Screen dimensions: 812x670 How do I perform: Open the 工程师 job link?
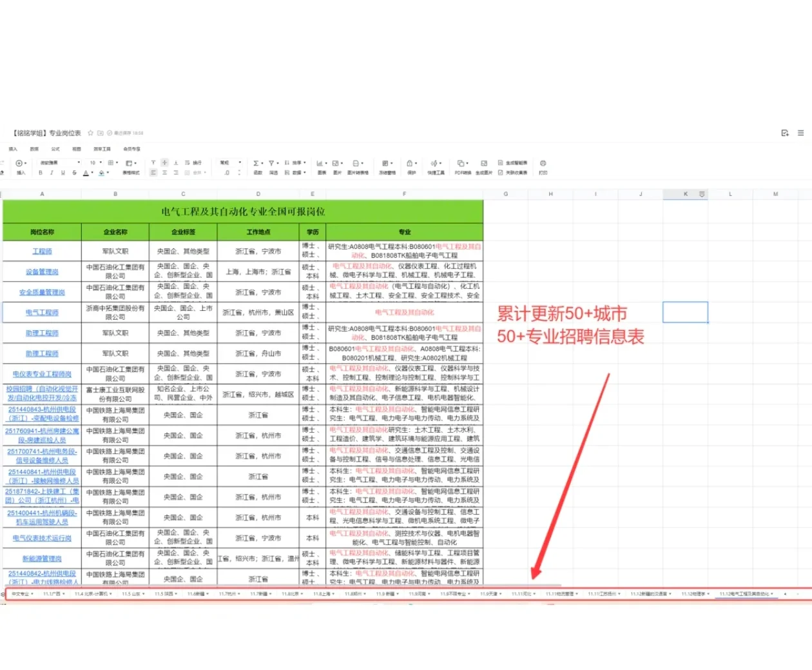pos(42,251)
